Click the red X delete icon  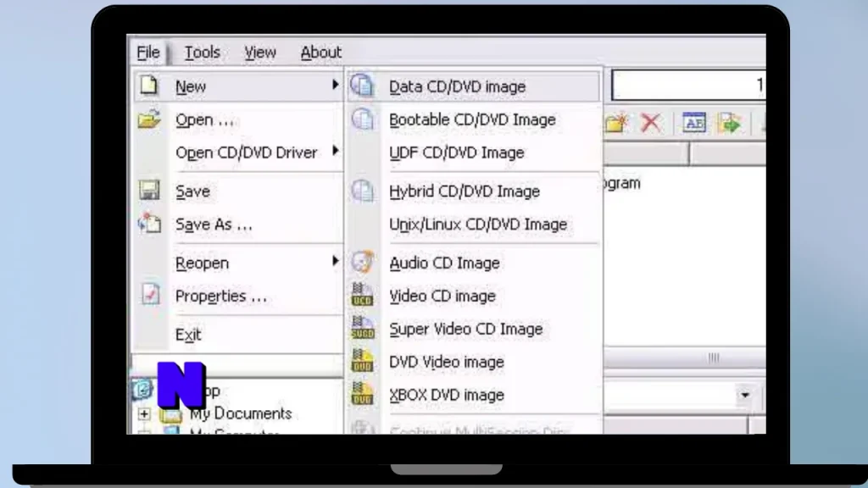pyautogui.click(x=651, y=122)
